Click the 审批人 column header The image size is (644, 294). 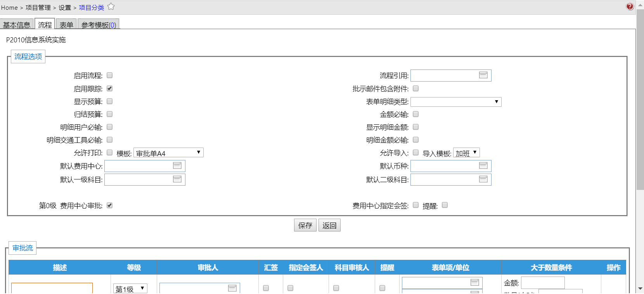click(208, 267)
